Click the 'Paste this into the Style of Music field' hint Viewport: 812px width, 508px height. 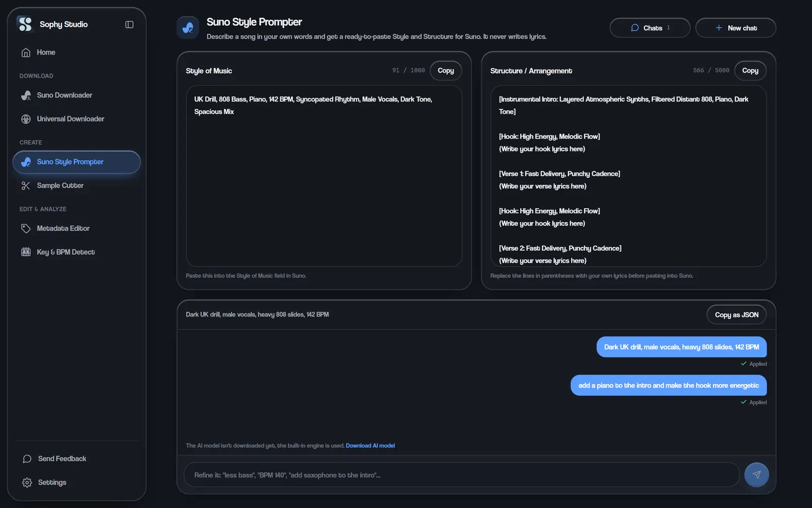(x=246, y=276)
